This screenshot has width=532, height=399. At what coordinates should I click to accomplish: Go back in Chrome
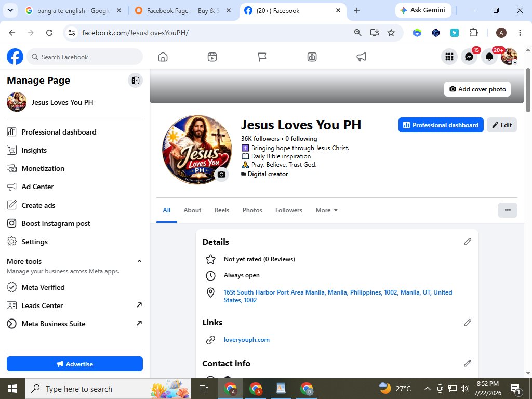coord(12,33)
